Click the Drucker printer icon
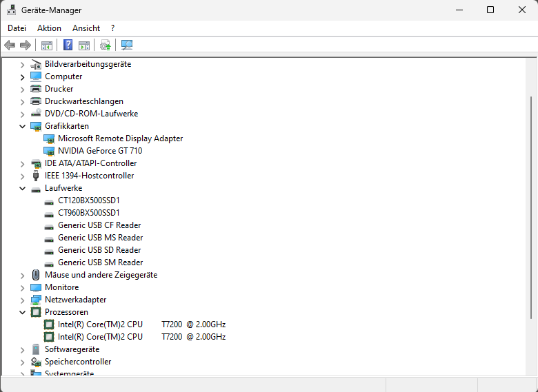 click(36, 89)
